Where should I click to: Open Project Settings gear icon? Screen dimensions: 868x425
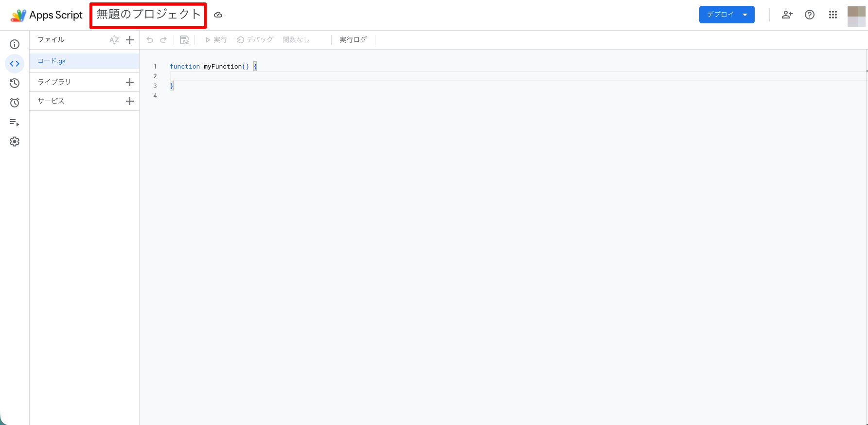(x=15, y=142)
